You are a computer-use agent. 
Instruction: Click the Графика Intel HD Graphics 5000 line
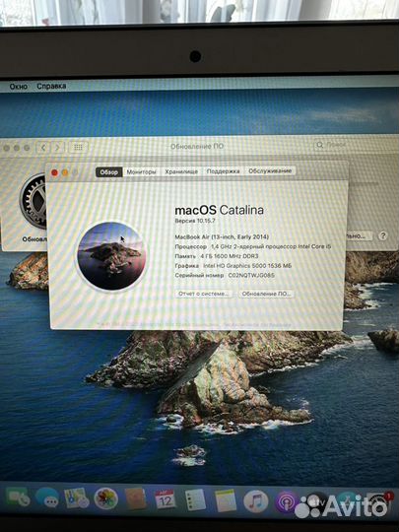pyautogui.click(x=233, y=266)
